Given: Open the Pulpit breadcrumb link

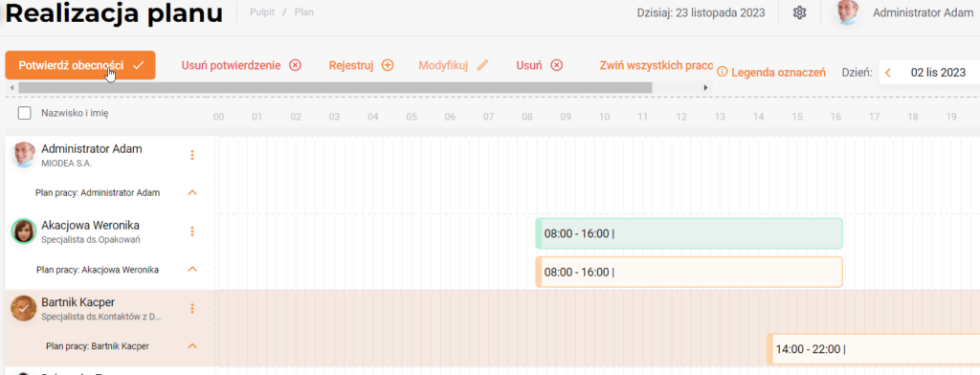Looking at the screenshot, I should (x=262, y=11).
